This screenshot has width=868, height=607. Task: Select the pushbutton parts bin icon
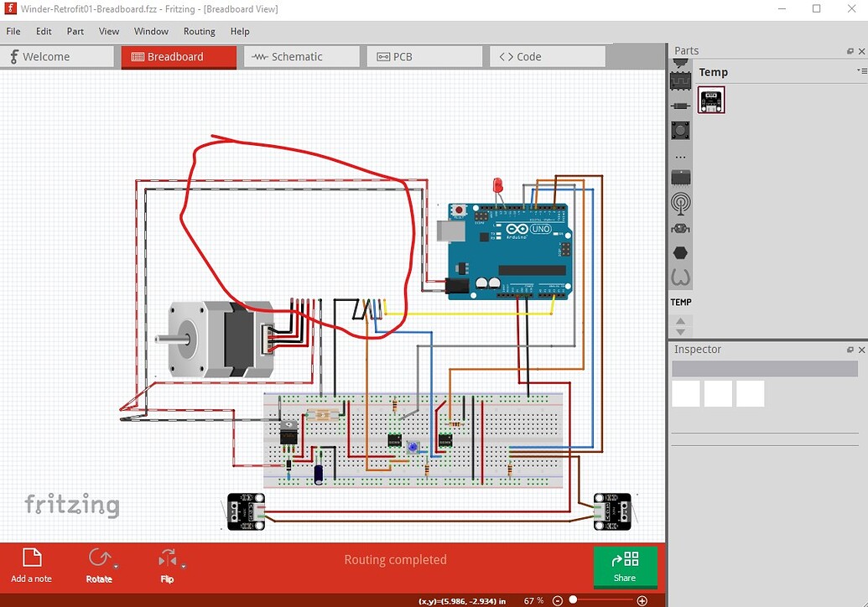[x=680, y=131]
